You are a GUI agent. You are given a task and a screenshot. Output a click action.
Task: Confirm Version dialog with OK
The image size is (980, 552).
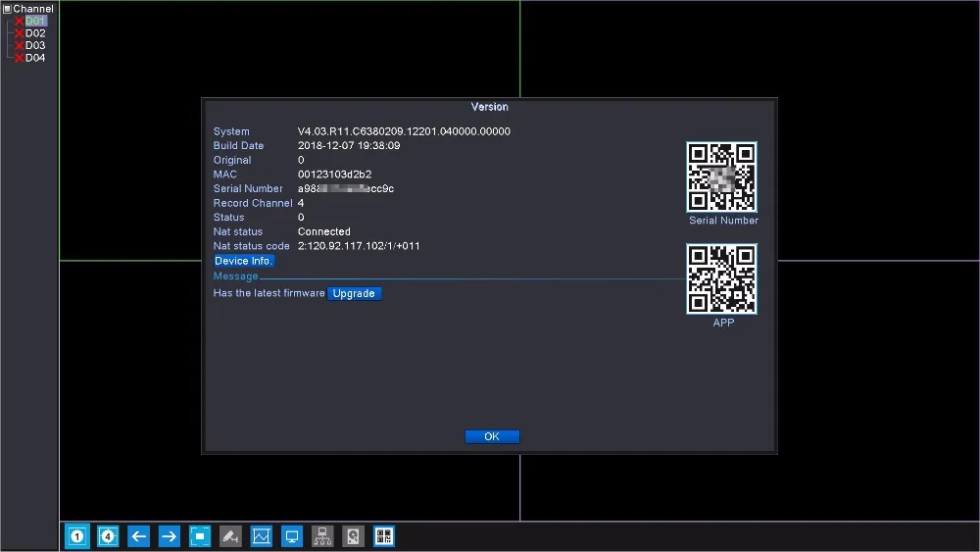[492, 436]
